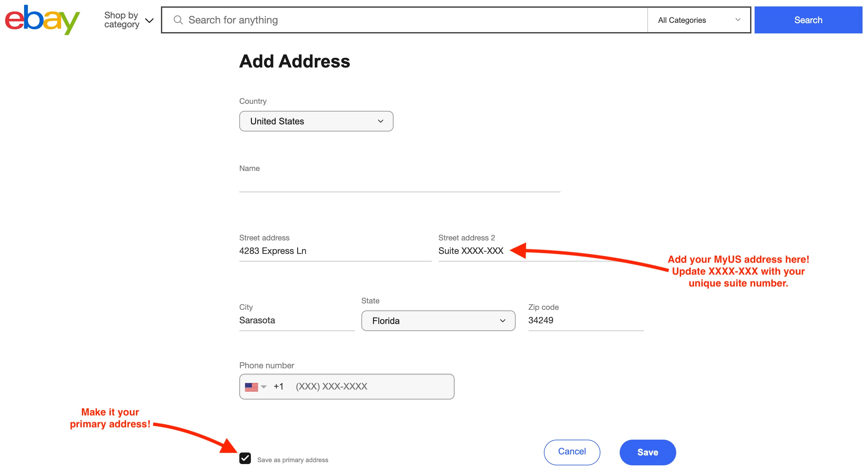
Task: Toggle Save as primary address checkbox
Action: point(245,458)
